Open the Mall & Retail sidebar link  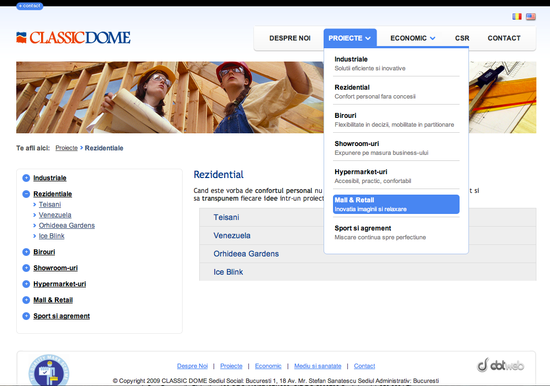(x=53, y=300)
